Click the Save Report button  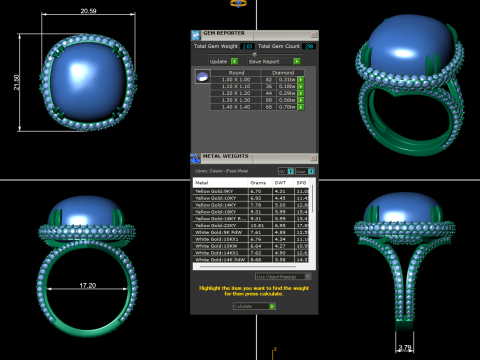tap(274, 61)
